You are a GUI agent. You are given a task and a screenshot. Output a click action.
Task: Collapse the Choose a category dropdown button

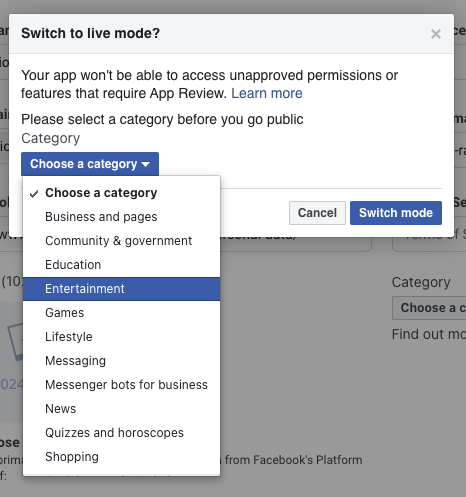tap(90, 164)
